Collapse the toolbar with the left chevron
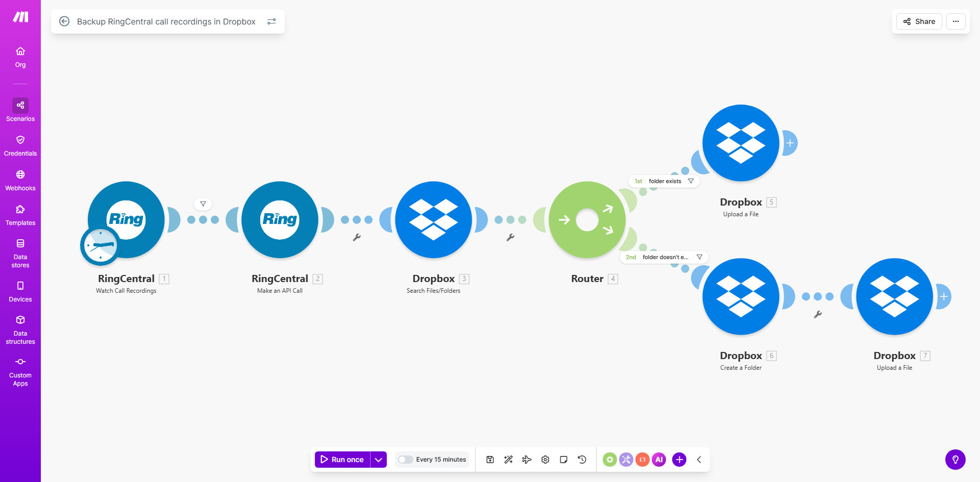Screen dimensions: 980x482 699,460
